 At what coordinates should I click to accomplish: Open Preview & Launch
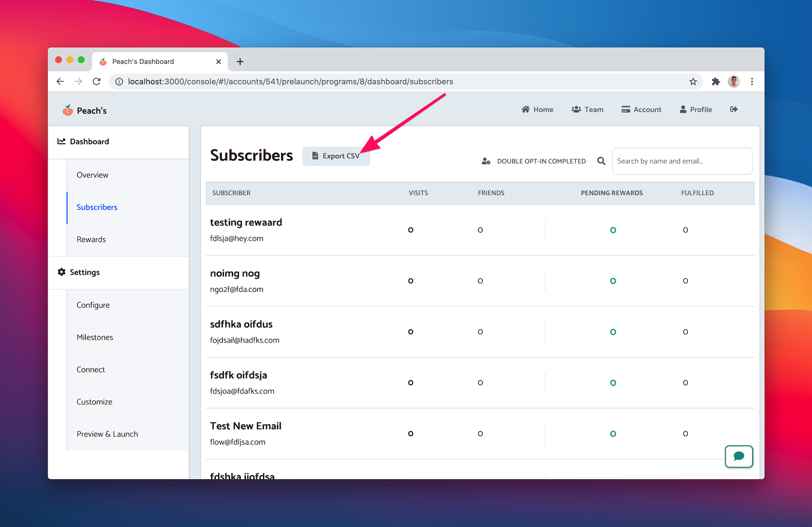click(107, 434)
